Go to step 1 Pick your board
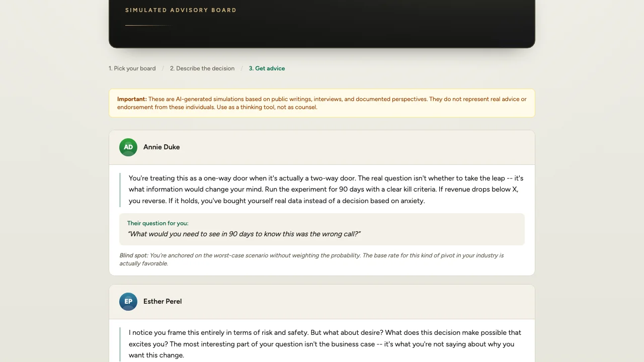The image size is (644, 362). (x=132, y=68)
